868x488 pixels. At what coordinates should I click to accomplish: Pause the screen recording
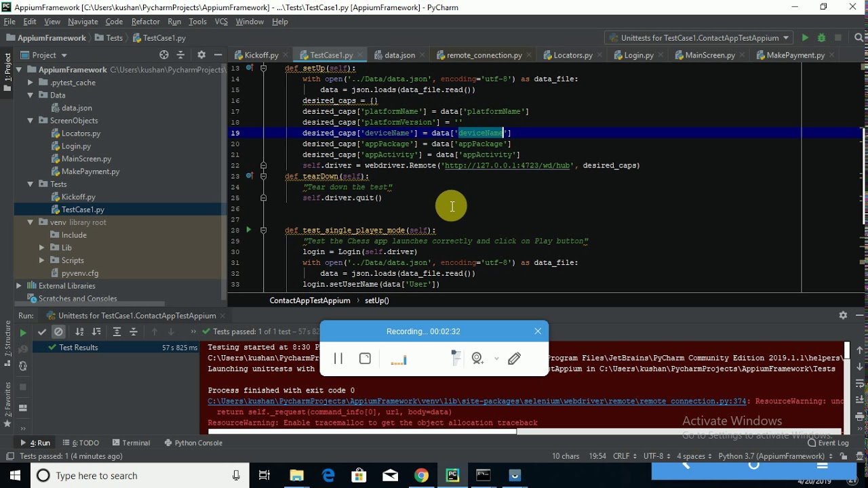click(x=338, y=359)
